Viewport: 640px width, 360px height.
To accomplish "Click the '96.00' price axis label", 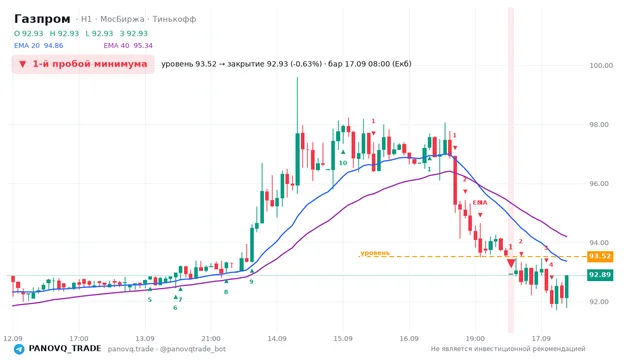I will point(599,184).
